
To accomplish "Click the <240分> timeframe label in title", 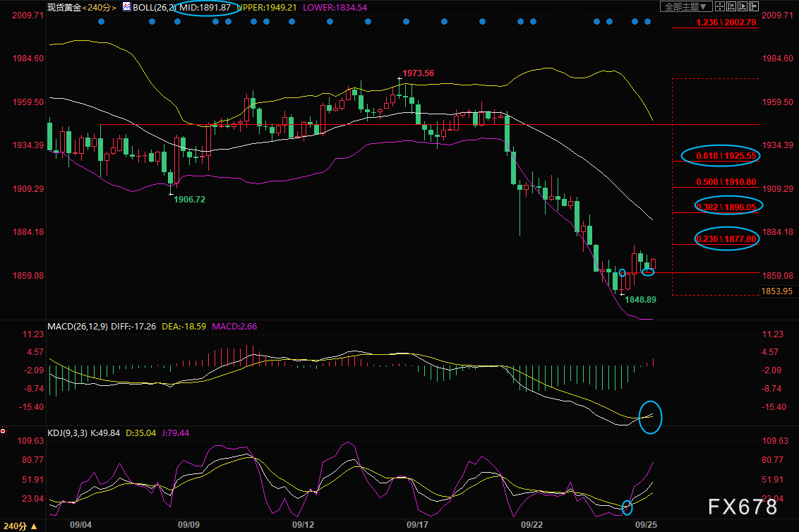I will (100, 7).
